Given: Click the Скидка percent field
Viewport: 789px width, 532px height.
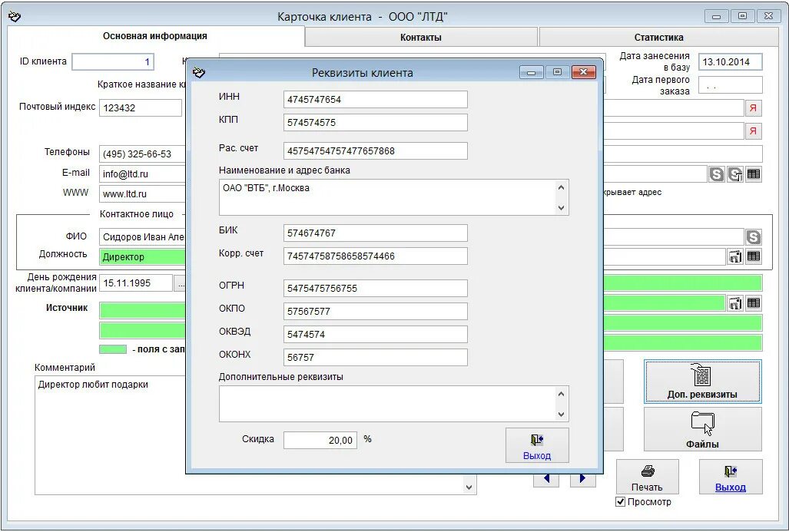Looking at the screenshot, I should click(320, 441).
